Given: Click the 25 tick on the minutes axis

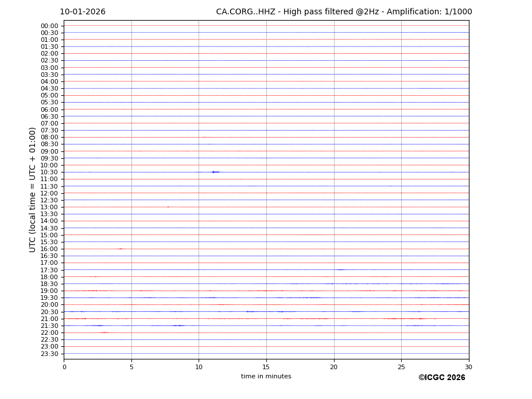Looking at the screenshot, I should coord(401,367).
